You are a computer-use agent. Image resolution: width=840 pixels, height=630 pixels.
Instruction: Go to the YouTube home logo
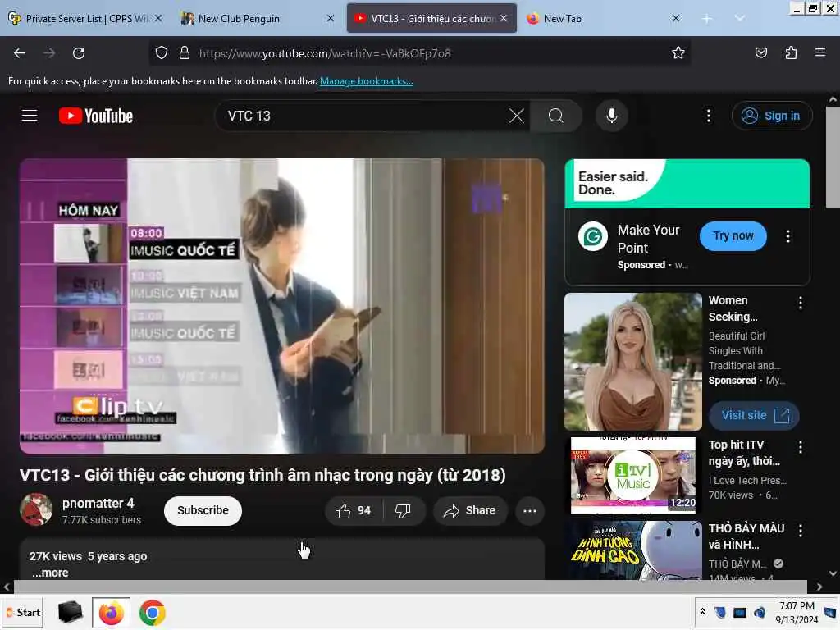click(x=96, y=116)
